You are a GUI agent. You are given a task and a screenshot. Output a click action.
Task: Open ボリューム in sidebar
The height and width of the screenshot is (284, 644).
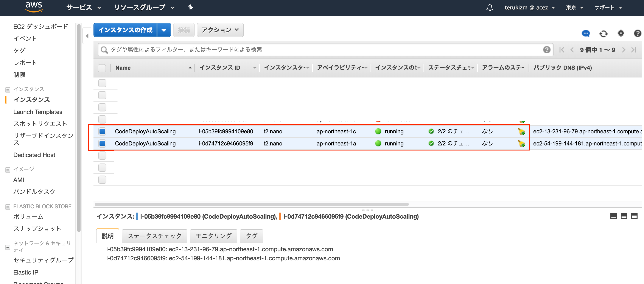pos(28,217)
